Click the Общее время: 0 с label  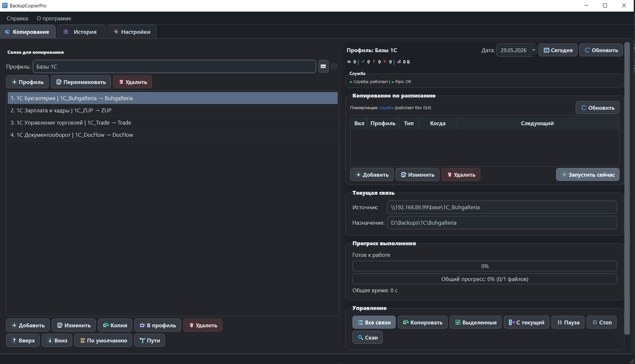pyautogui.click(x=375, y=290)
